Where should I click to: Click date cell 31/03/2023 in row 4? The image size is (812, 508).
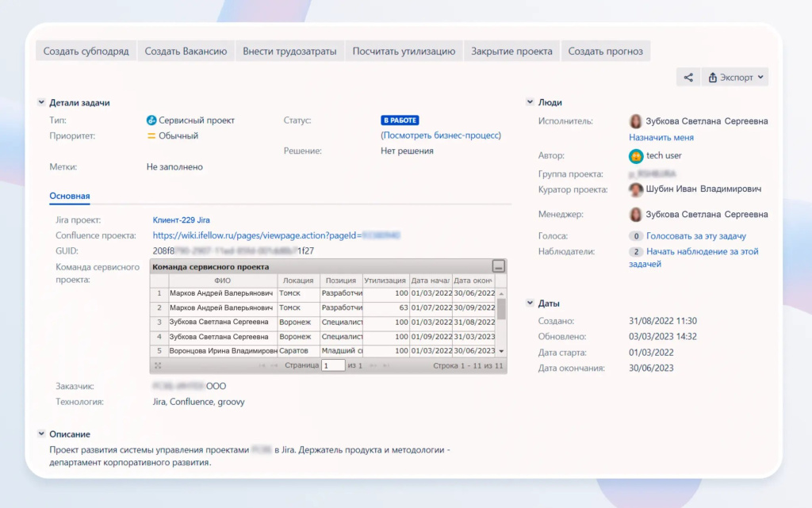tap(474, 337)
